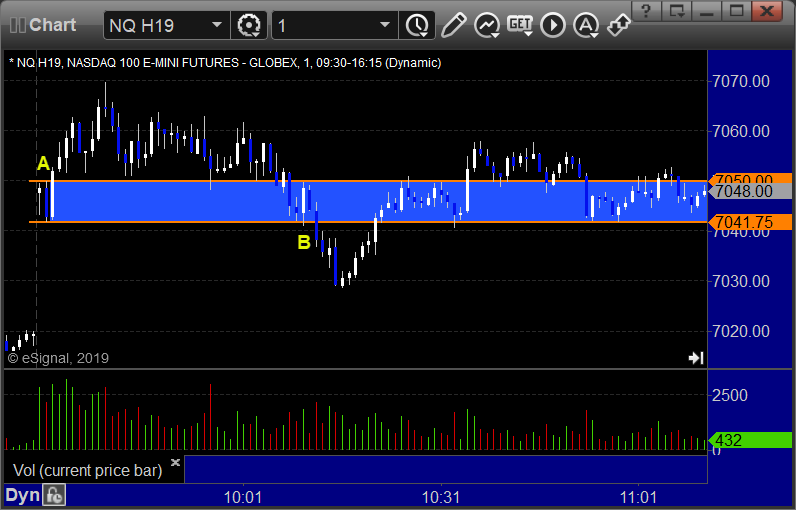Viewport: 796px width, 510px height.
Task: Click the eSignal, 2019 copyright text
Action: tap(58, 358)
